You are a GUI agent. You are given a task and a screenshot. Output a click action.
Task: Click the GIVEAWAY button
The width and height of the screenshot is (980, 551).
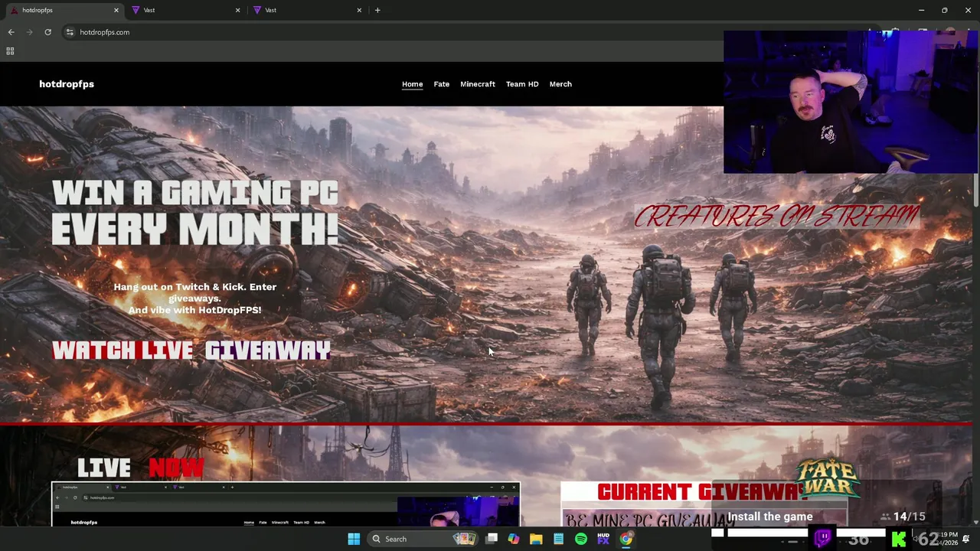pos(267,350)
